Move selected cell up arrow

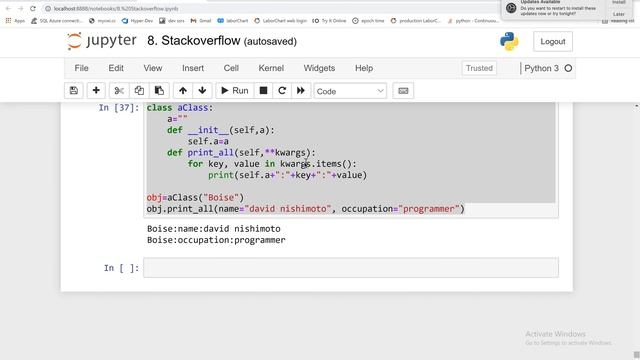(x=183, y=91)
